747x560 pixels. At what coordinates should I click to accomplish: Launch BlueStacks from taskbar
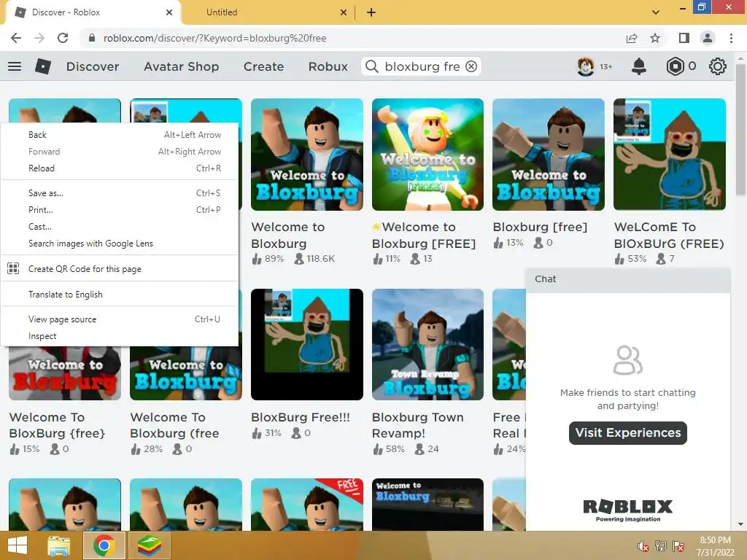150,545
